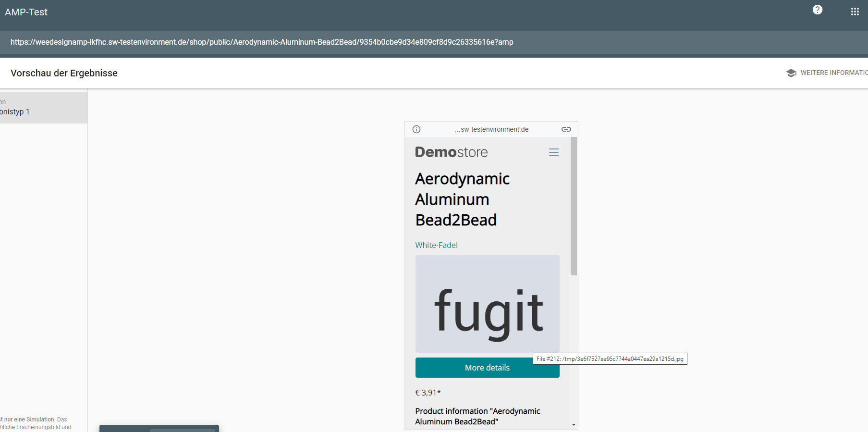The image size is (868, 432).
Task: Click the Demostore logo
Action: pos(451,152)
